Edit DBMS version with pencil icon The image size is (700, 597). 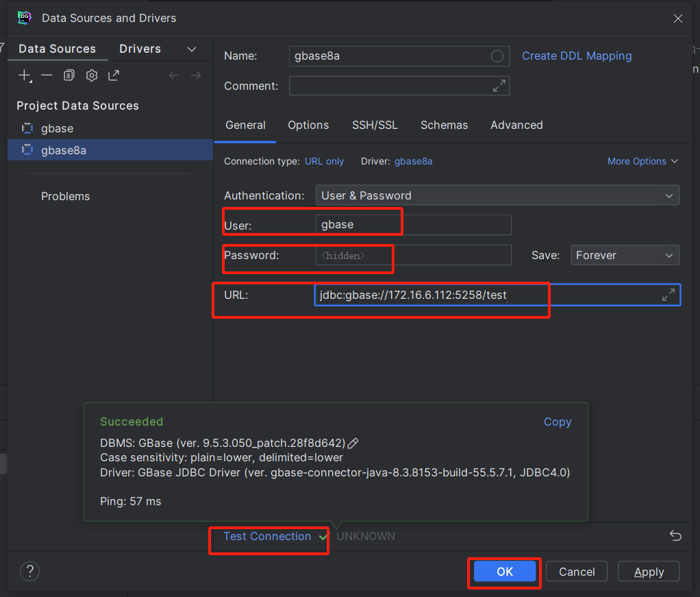[x=353, y=443]
